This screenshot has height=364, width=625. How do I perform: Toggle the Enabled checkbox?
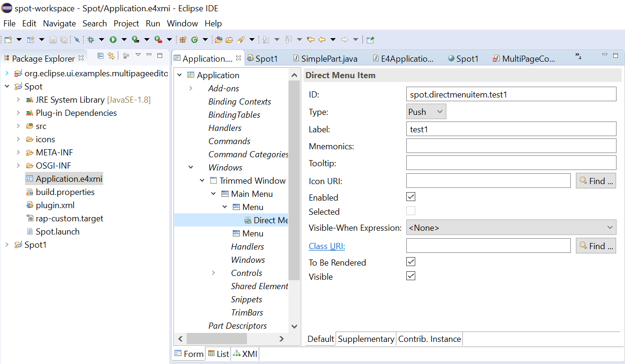tap(411, 197)
